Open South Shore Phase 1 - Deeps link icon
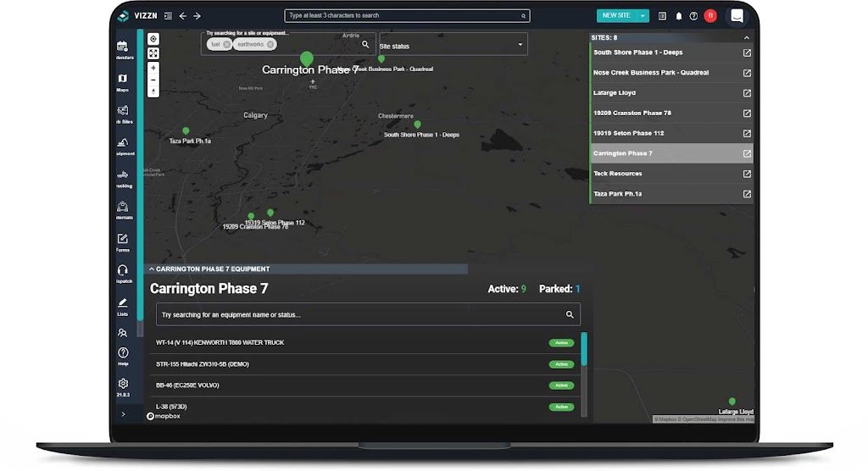The height and width of the screenshot is (471, 868). pyautogui.click(x=747, y=53)
